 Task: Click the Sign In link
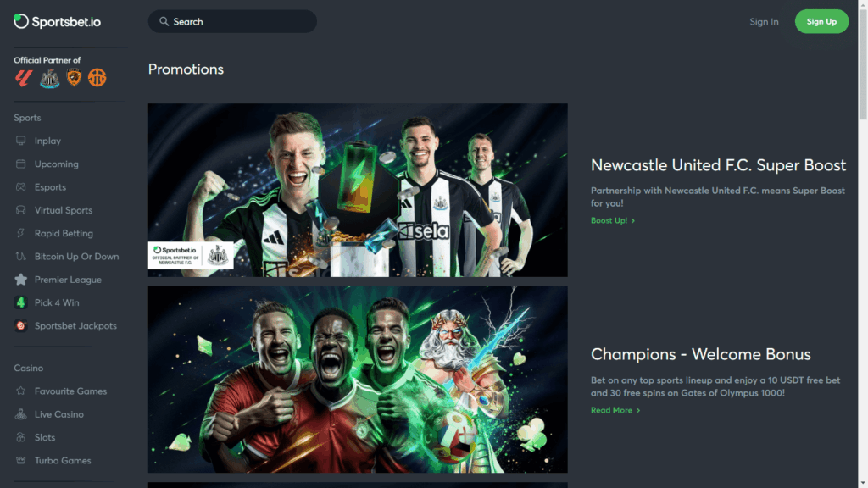coord(764,21)
